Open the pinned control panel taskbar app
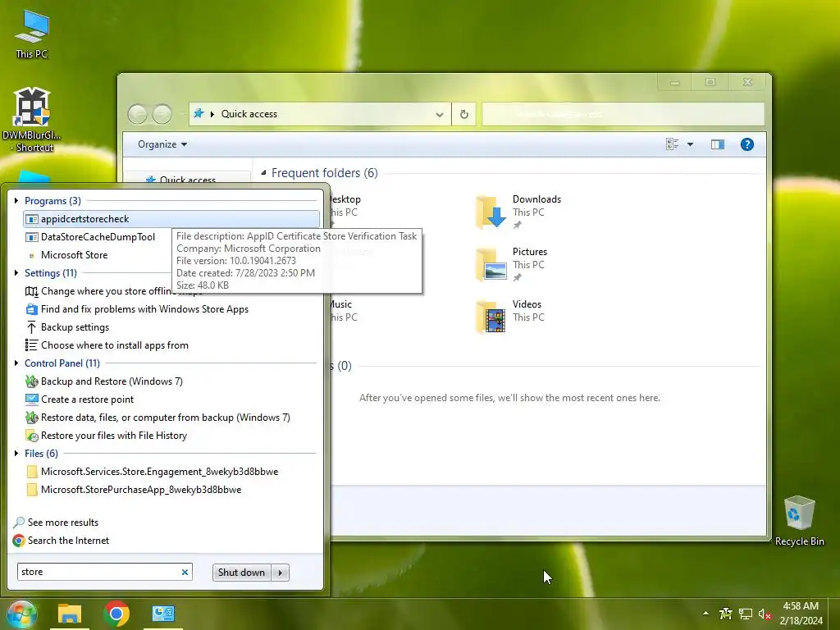 pos(163,614)
